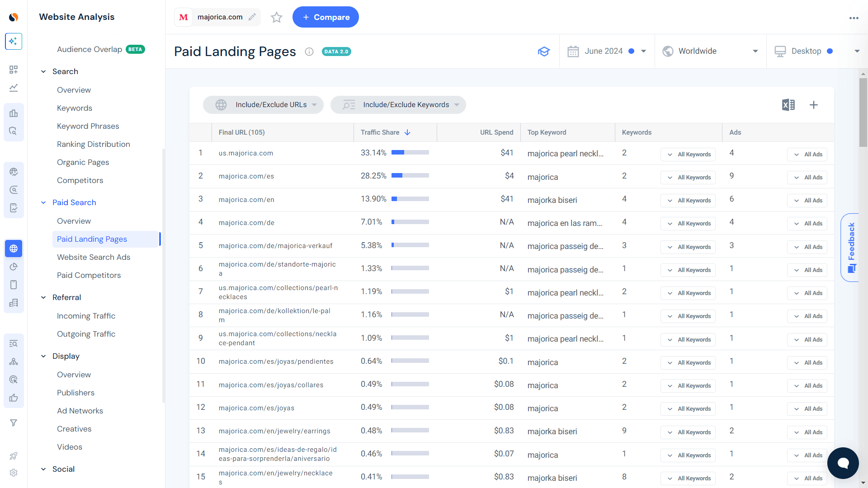868x488 pixels.
Task: Click the Paid Competitors menu item
Action: [x=88, y=275]
